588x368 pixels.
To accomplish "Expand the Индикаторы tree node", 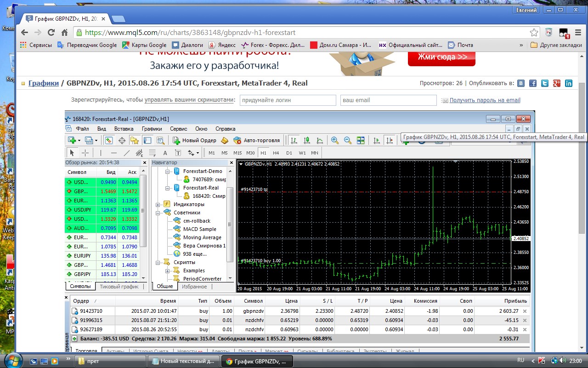I will click(158, 204).
